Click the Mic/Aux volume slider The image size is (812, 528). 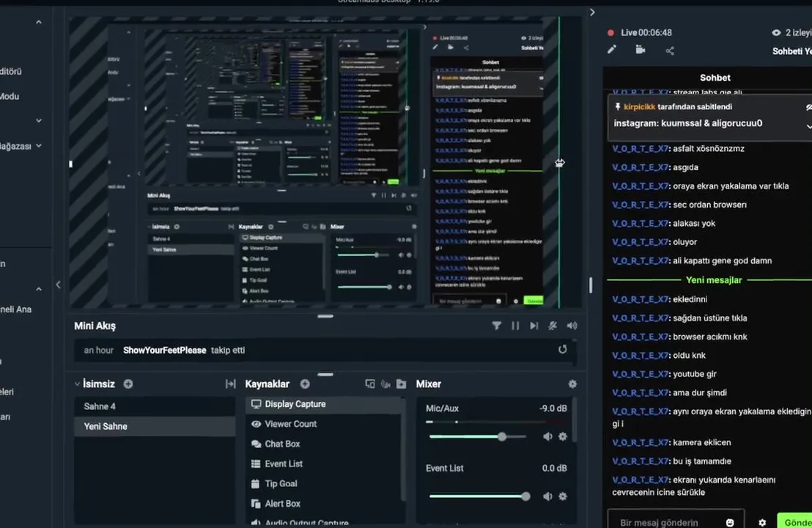click(478, 436)
